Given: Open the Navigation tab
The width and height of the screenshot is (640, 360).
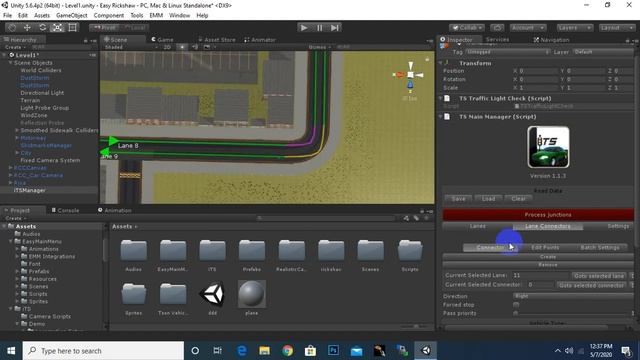Looking at the screenshot, I should (x=551, y=40).
